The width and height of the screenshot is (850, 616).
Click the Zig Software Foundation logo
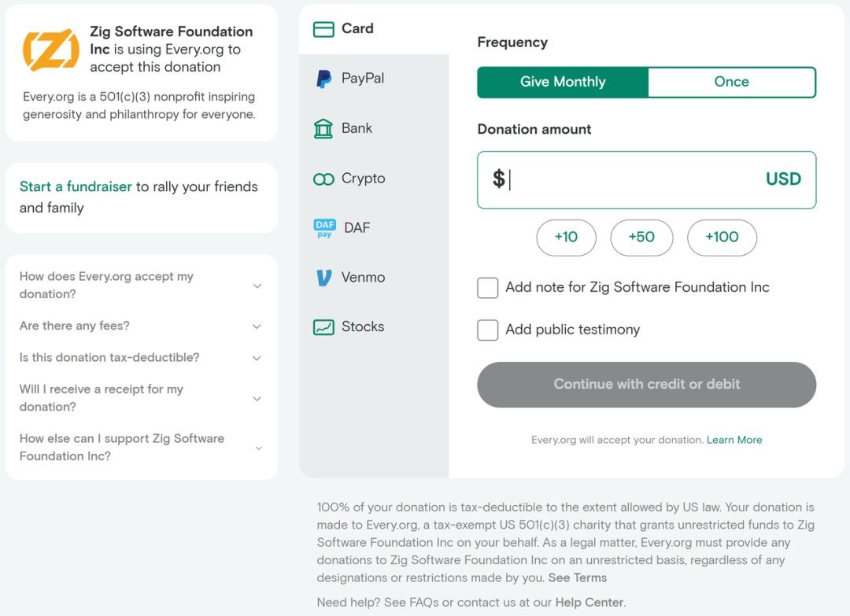51,50
